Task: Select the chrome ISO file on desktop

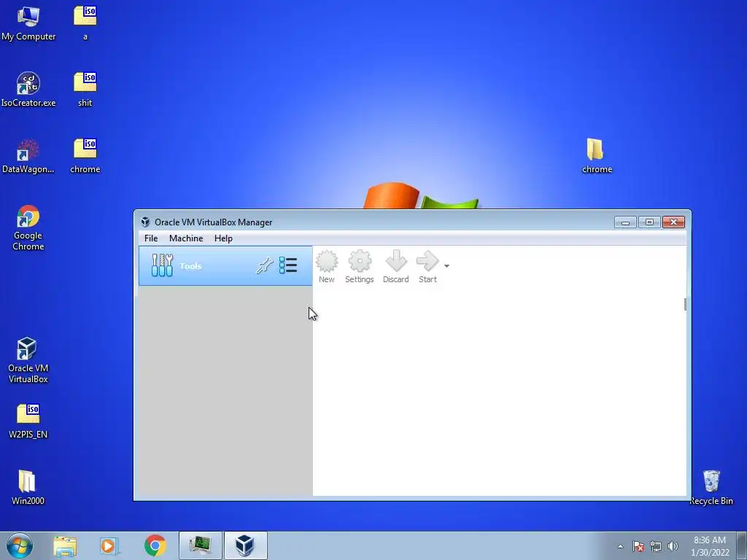Action: click(x=85, y=156)
